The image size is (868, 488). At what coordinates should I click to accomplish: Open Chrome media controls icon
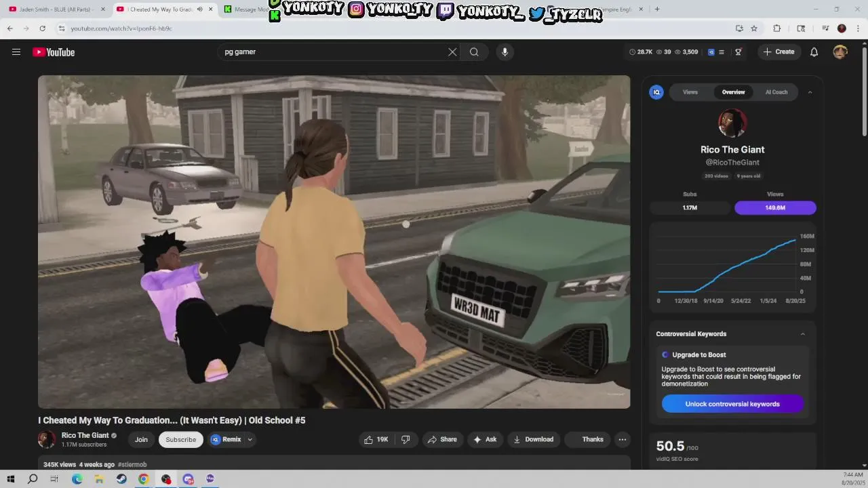[x=825, y=28]
